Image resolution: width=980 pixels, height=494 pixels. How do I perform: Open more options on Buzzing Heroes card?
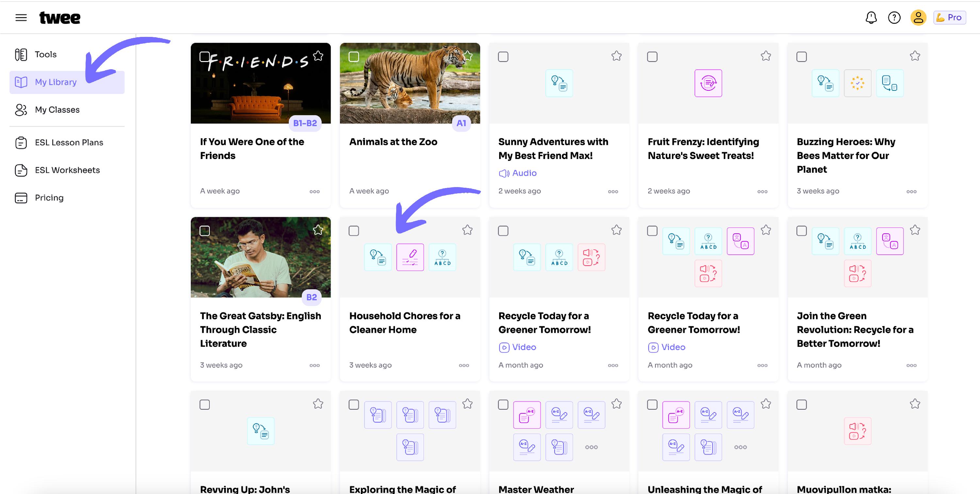911,191
